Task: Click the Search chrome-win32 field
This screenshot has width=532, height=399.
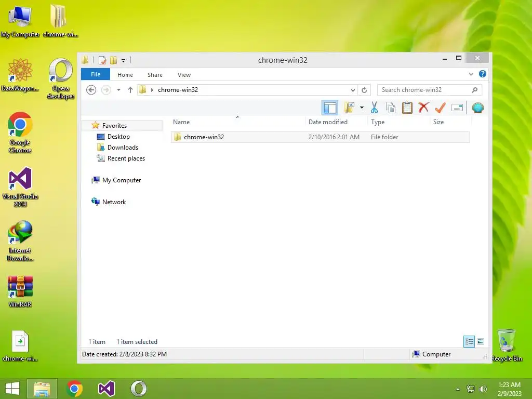Action: tap(430, 90)
